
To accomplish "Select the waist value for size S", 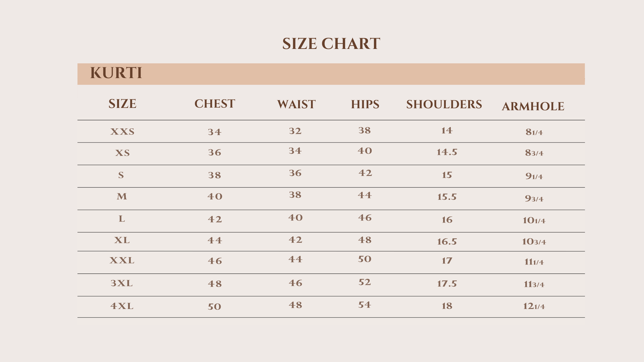I will pyautogui.click(x=295, y=173).
